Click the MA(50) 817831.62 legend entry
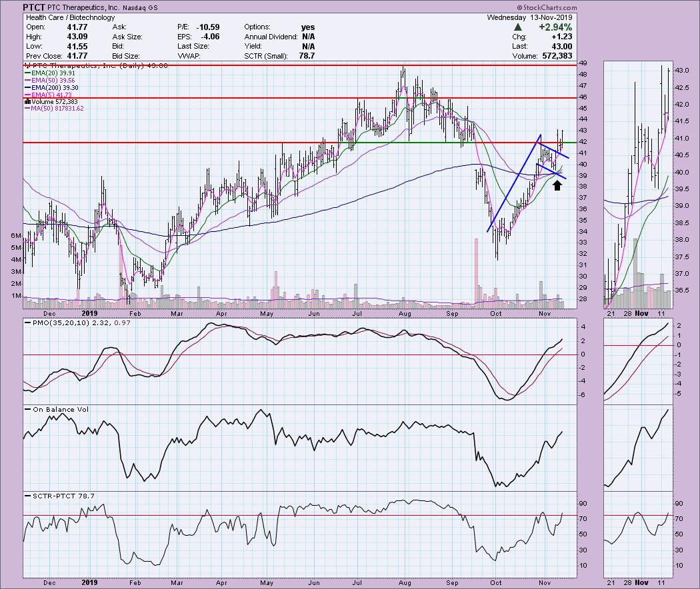700x589 pixels. (x=55, y=109)
